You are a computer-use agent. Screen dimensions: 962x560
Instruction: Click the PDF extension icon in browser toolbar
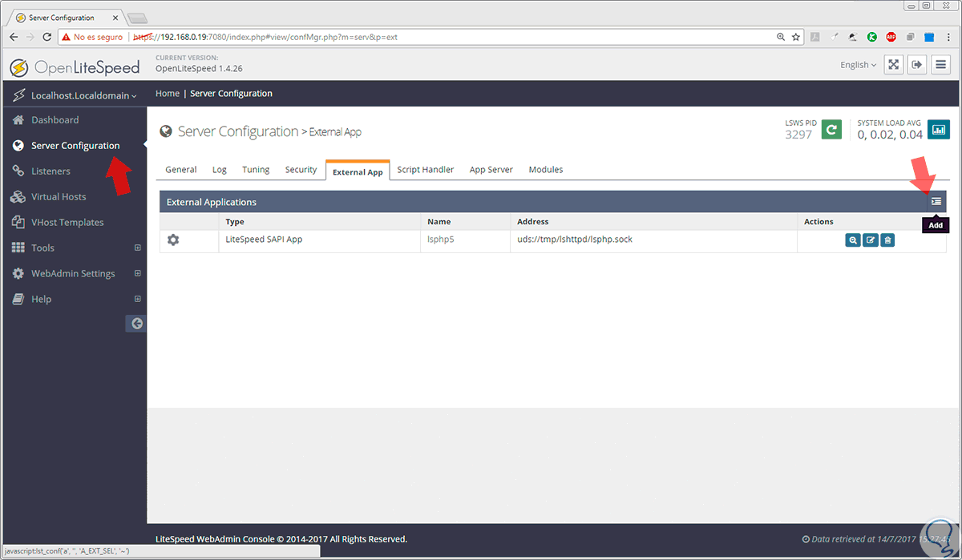814,37
